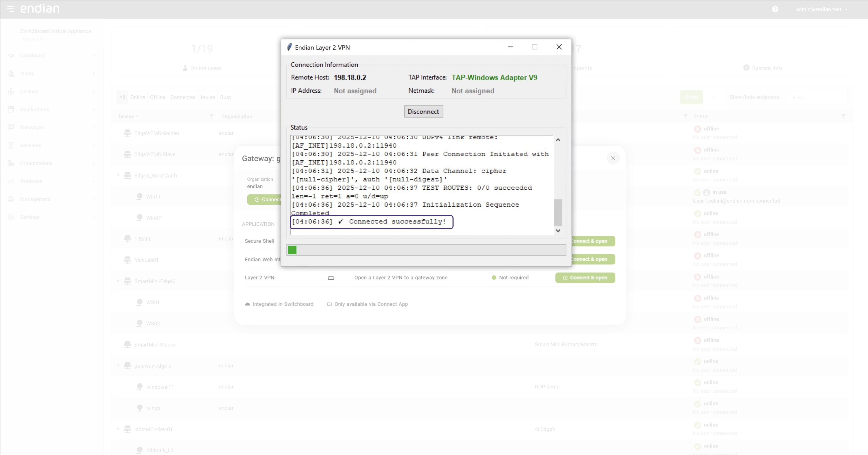Open the Statistics sidebar menu

51,181
